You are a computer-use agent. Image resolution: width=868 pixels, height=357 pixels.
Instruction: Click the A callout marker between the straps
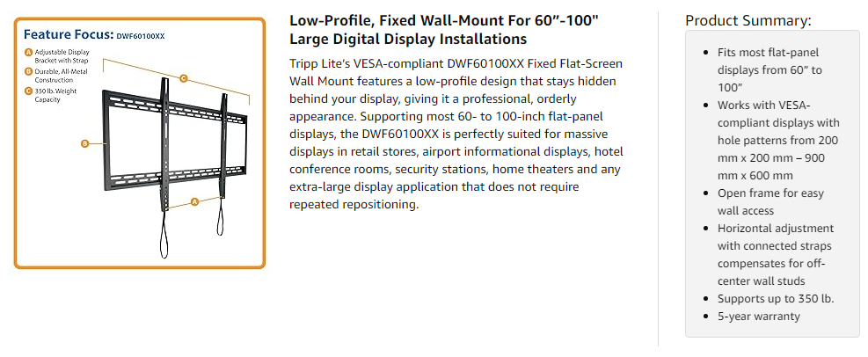pyautogui.click(x=193, y=201)
